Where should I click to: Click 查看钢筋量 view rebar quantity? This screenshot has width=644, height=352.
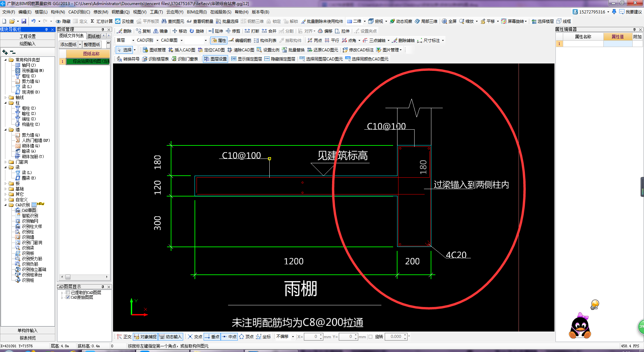(200, 21)
